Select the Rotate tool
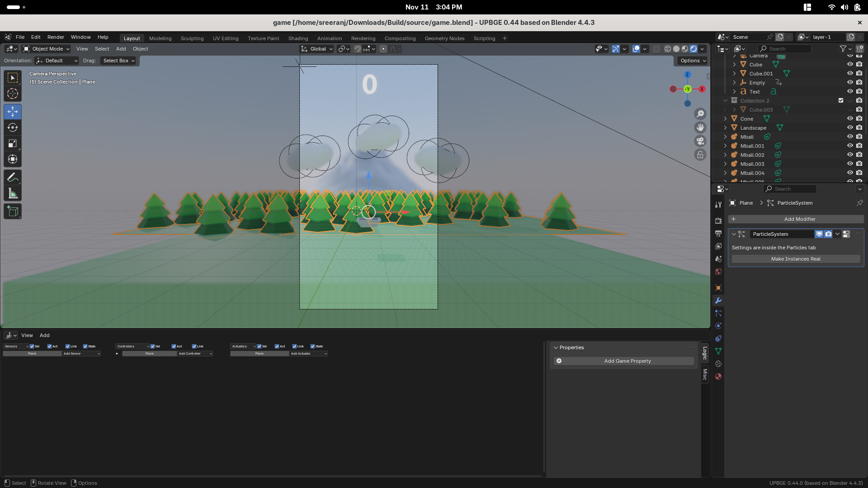This screenshot has height=488, width=868. (13, 128)
